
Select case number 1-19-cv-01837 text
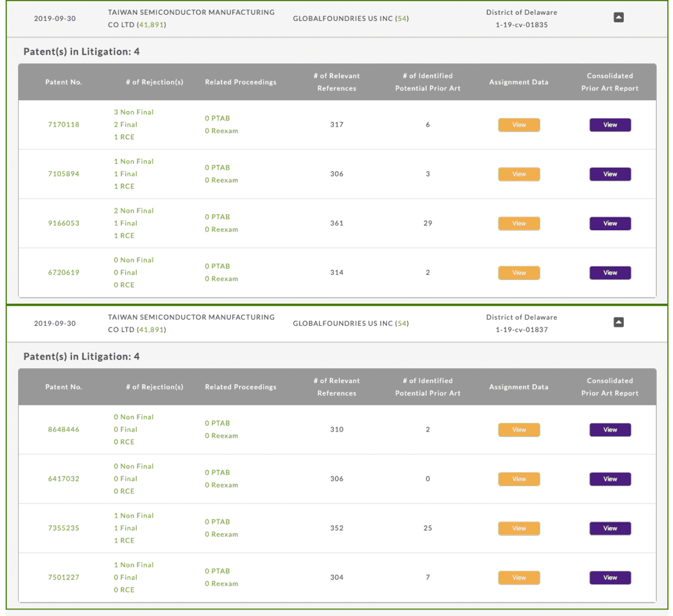pos(522,330)
